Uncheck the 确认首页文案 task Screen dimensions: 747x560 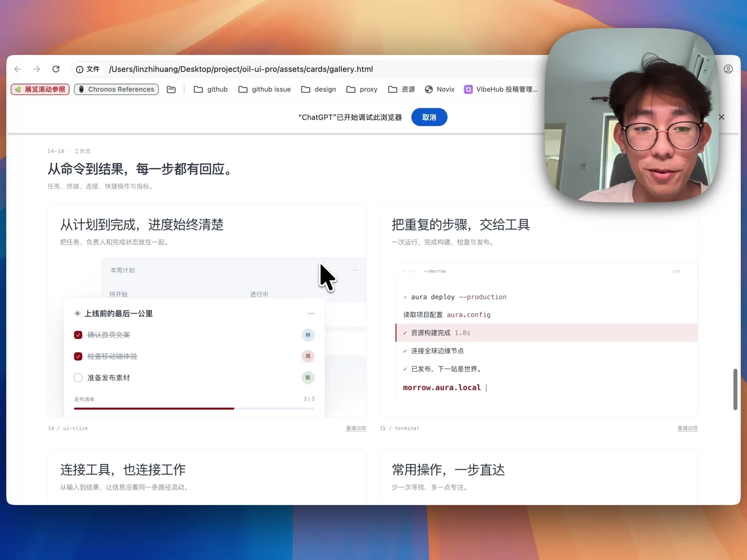pyautogui.click(x=78, y=335)
